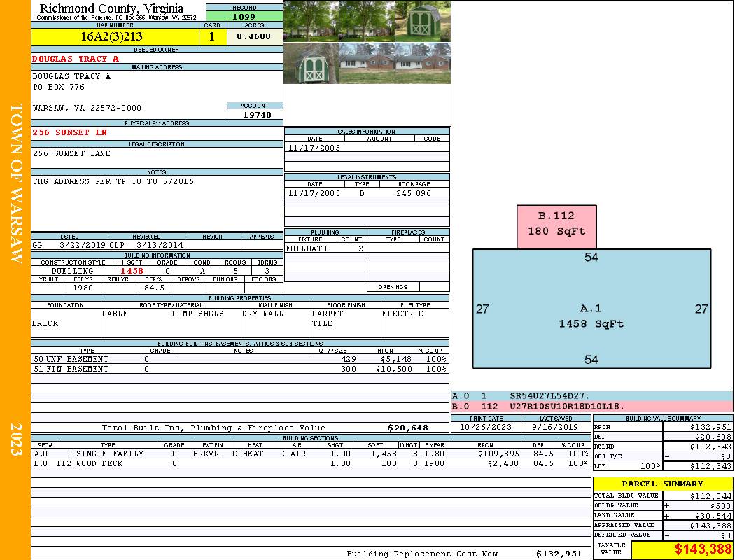Select the 51 FIN BASEMENT row
Image resolution: width=735 pixels, height=560 pixels.
tap(239, 369)
